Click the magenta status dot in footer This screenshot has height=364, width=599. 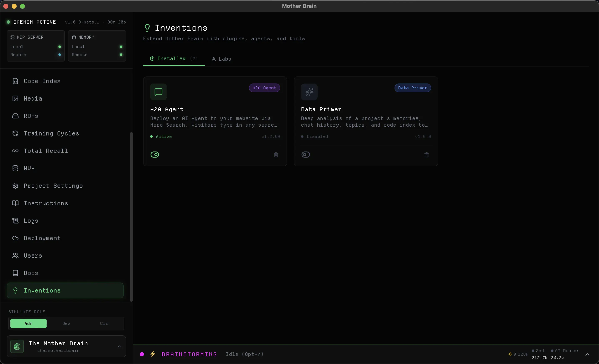coord(142,354)
